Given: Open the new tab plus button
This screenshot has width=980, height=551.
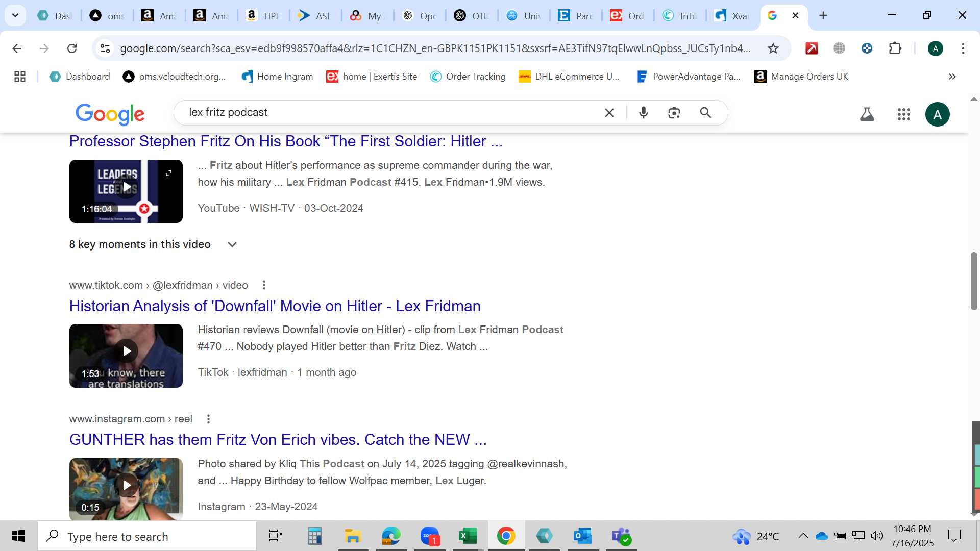Looking at the screenshot, I should (823, 15).
